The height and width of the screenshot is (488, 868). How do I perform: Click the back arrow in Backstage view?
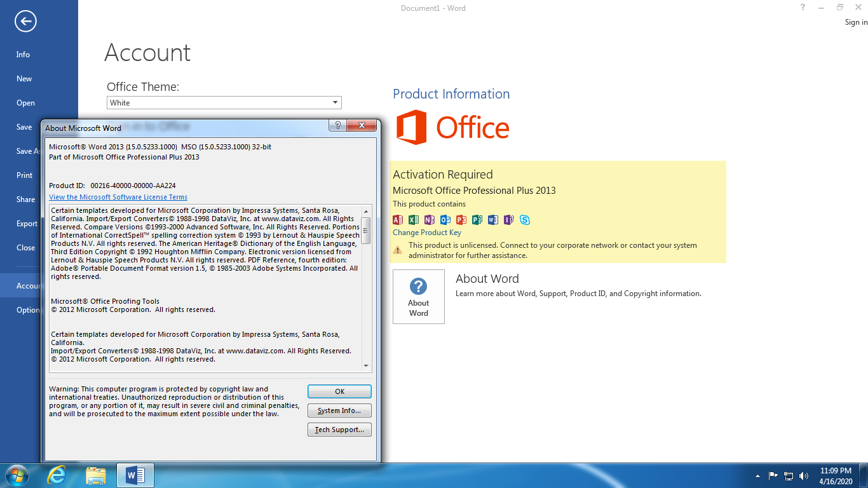pyautogui.click(x=25, y=22)
